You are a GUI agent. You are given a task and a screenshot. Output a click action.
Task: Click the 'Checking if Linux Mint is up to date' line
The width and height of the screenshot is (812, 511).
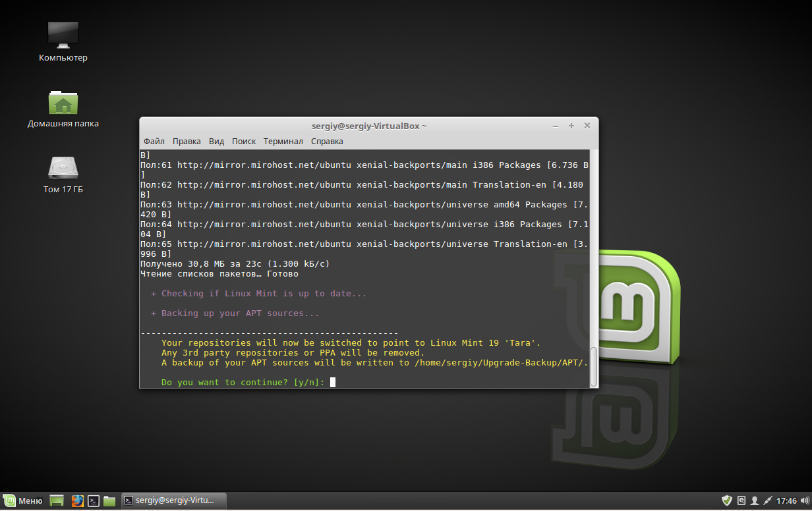click(x=258, y=294)
